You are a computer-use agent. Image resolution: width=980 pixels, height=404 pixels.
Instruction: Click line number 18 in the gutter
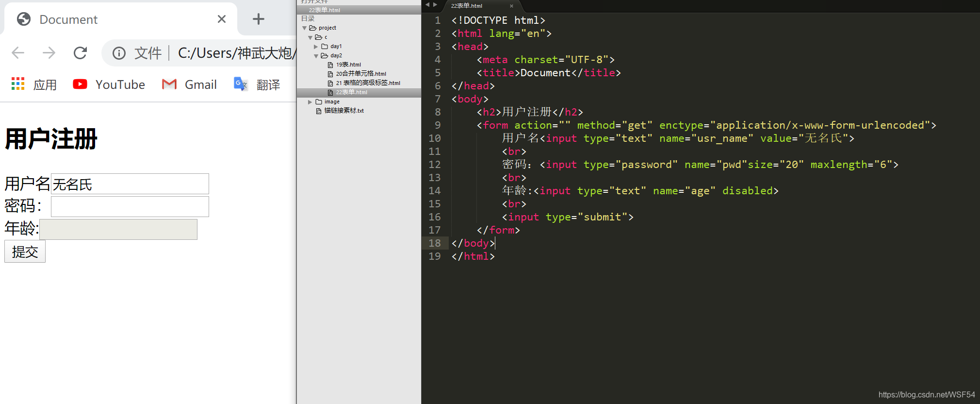(x=435, y=243)
